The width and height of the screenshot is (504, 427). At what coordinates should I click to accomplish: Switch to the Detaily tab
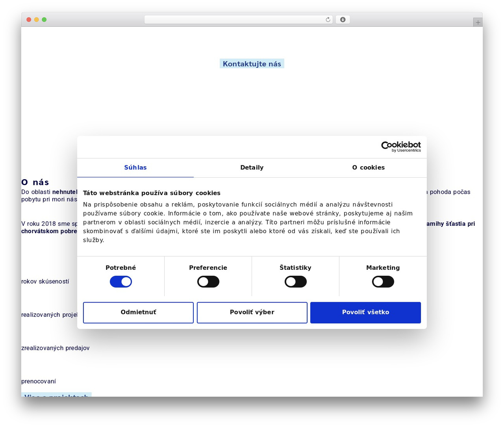(252, 168)
